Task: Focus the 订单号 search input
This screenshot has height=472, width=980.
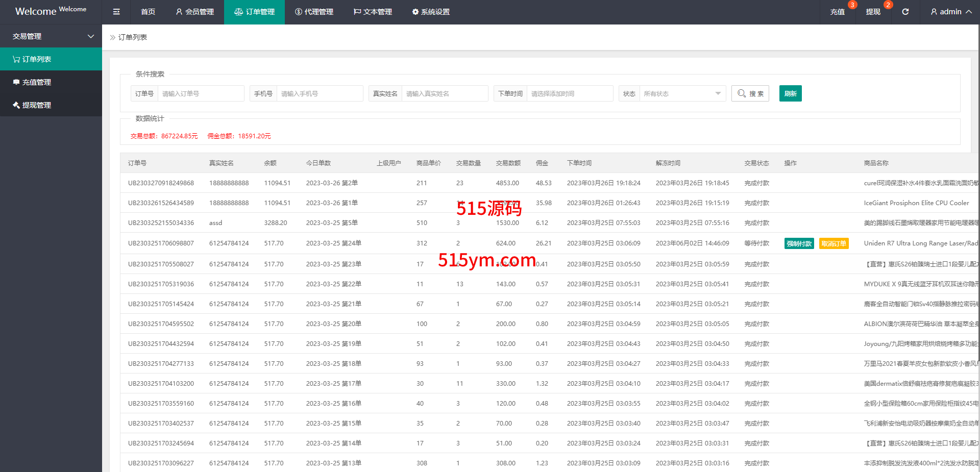Action: pos(201,93)
